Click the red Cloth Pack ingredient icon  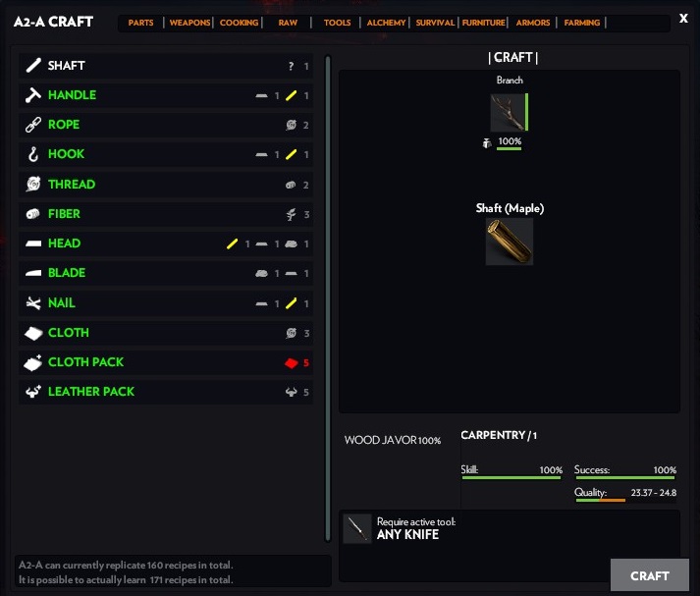[x=291, y=363]
